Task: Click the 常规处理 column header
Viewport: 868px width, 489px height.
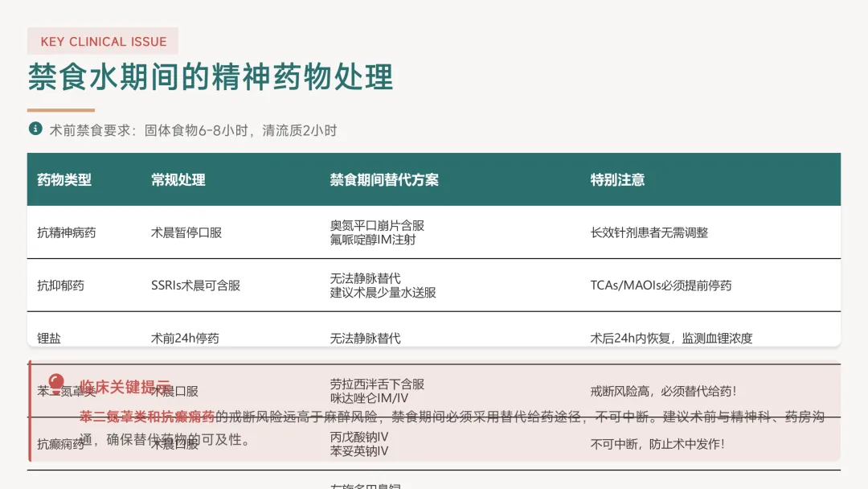Action: [x=178, y=180]
